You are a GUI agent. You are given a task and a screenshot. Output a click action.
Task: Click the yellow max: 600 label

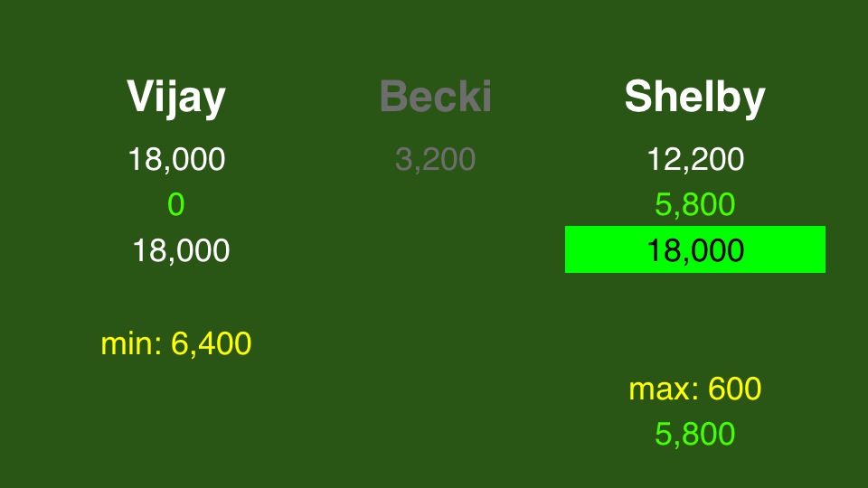click(x=694, y=389)
